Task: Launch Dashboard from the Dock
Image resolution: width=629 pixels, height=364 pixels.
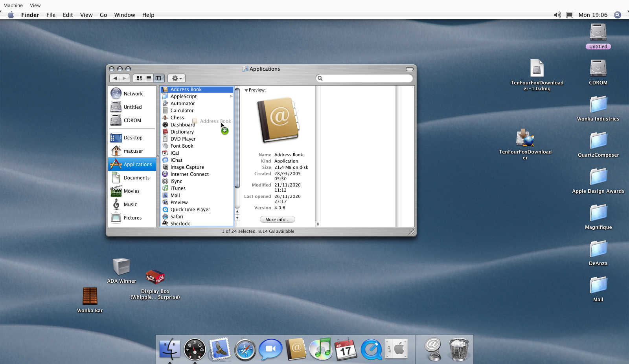Action: [195, 349]
